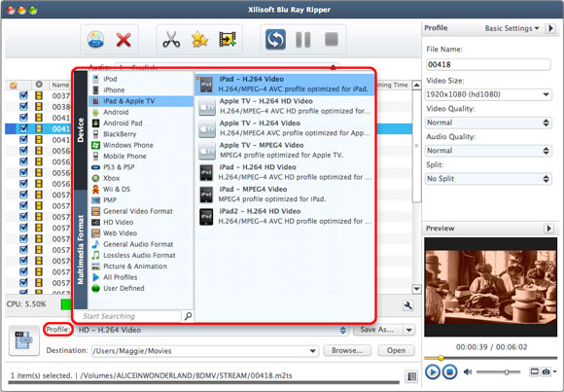Click the arrow next to Save As

click(409, 330)
